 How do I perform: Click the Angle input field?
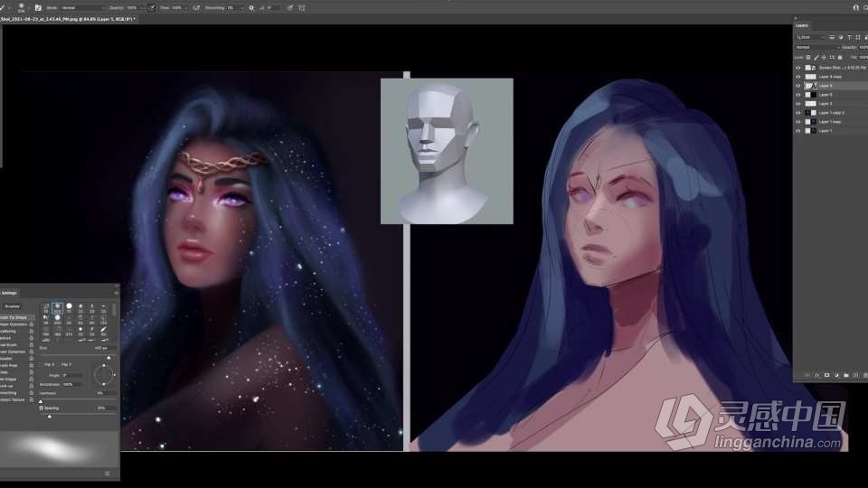click(72, 375)
